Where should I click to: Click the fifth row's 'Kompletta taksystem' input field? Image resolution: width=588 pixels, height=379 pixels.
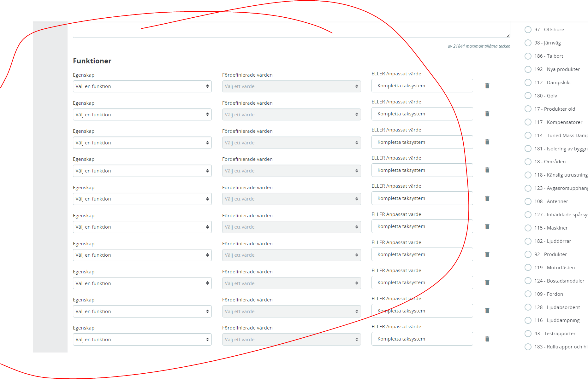(422, 198)
